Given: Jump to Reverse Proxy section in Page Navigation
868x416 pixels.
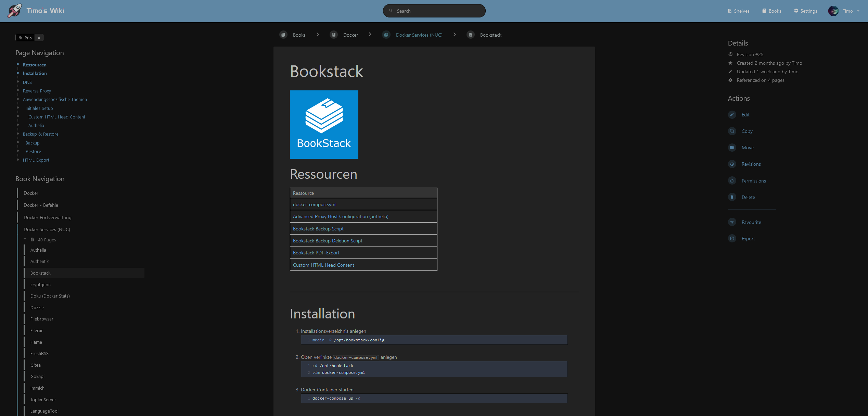Looking at the screenshot, I should 37,91.
